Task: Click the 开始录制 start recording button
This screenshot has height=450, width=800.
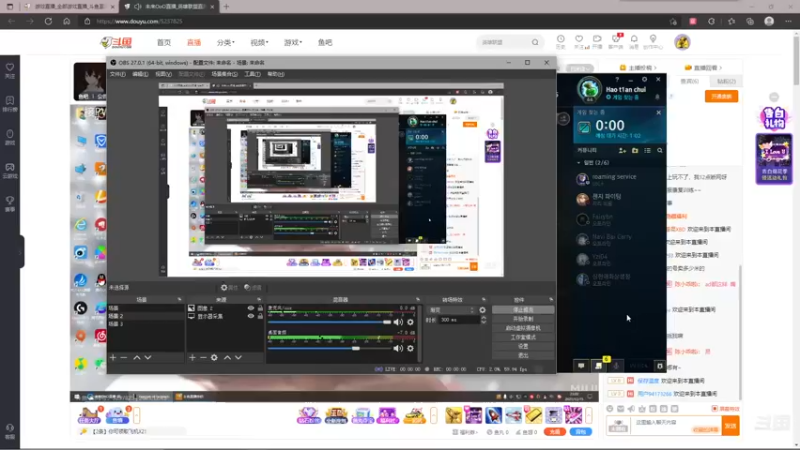Action: coord(523,319)
